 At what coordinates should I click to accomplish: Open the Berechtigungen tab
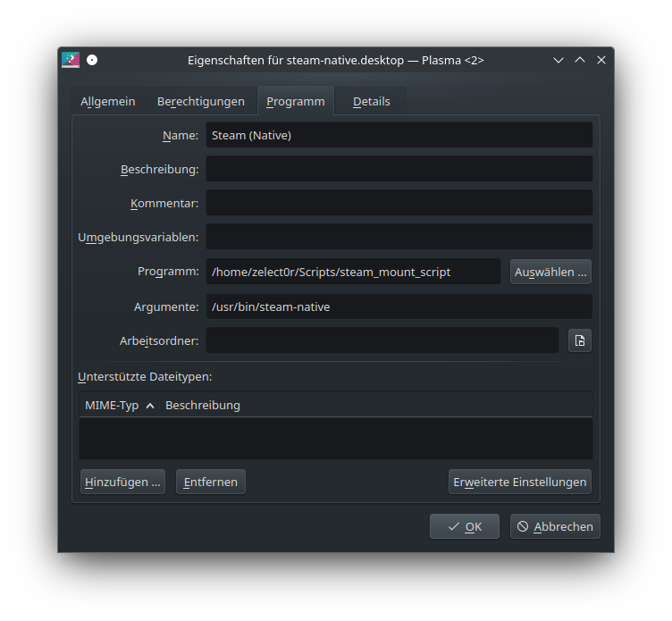(201, 102)
